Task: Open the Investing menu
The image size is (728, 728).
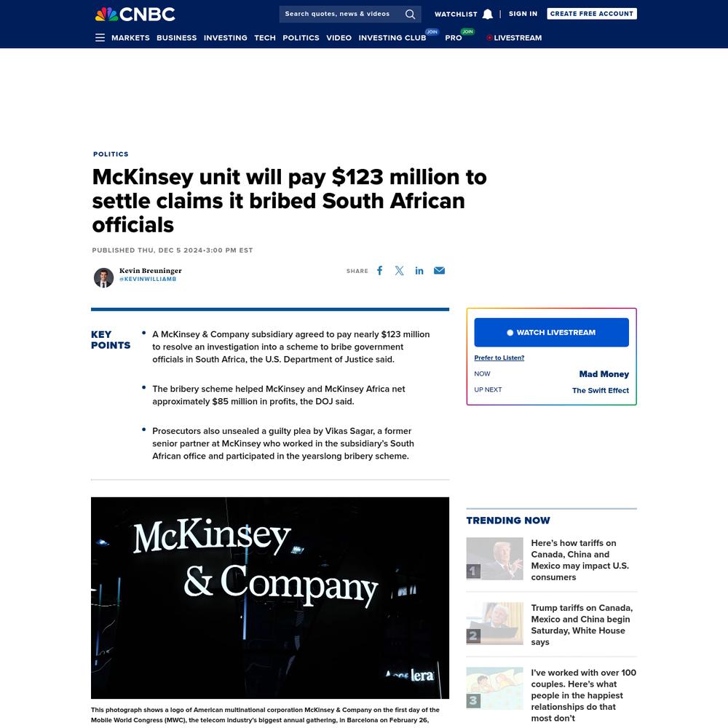Action: [225, 38]
